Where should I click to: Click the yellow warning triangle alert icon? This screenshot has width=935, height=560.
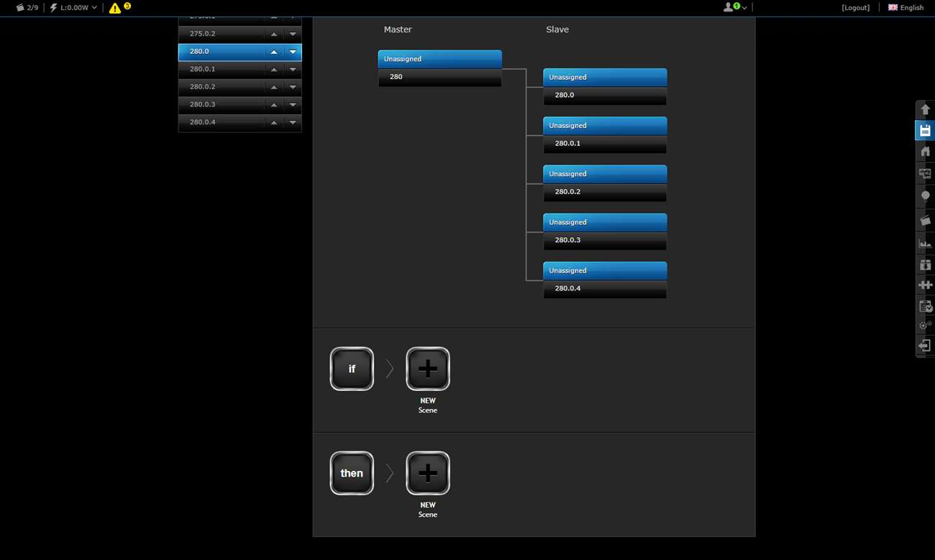tap(115, 8)
